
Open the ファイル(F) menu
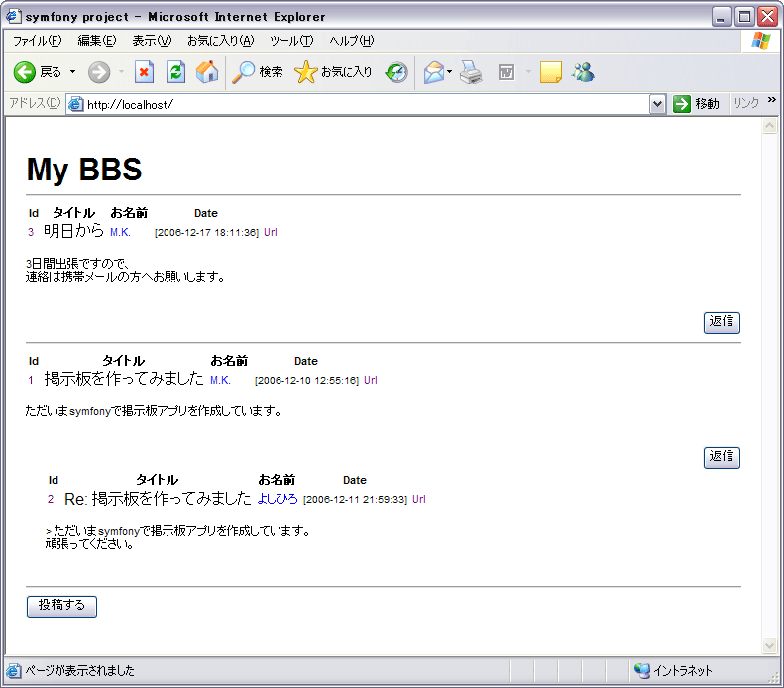[x=37, y=41]
